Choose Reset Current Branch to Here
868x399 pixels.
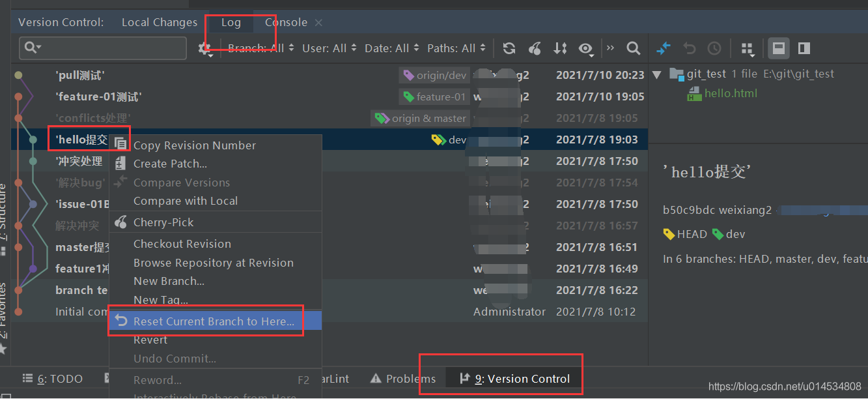215,321
